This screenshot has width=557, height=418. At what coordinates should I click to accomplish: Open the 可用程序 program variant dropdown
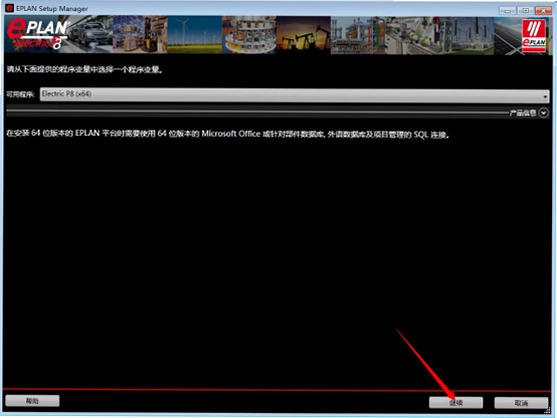point(294,94)
